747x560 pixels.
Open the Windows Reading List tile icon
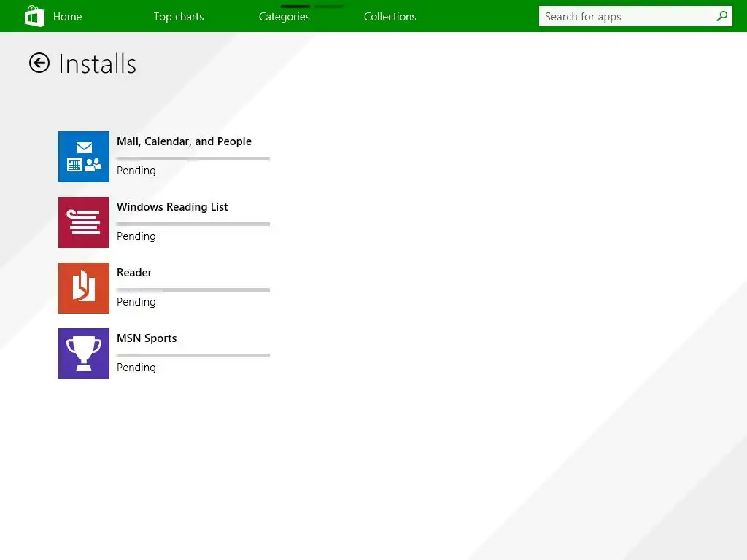[x=84, y=222]
